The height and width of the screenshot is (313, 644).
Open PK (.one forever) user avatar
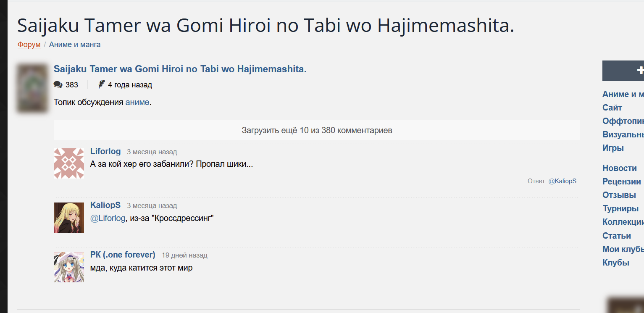(69, 267)
